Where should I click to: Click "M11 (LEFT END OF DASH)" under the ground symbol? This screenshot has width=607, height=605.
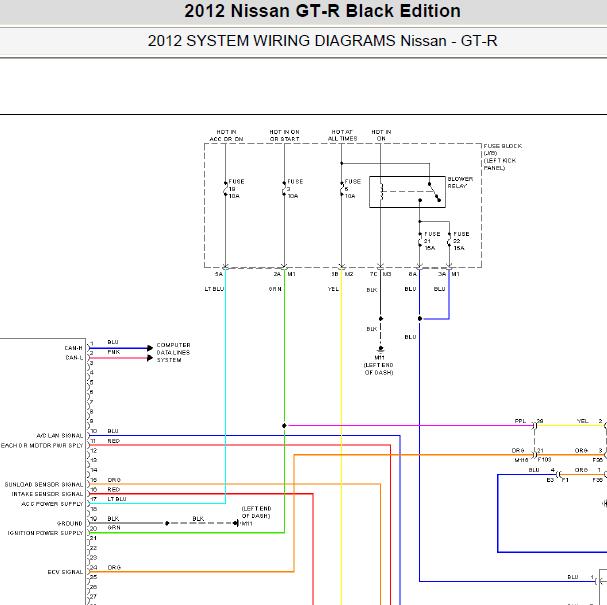[379, 365]
